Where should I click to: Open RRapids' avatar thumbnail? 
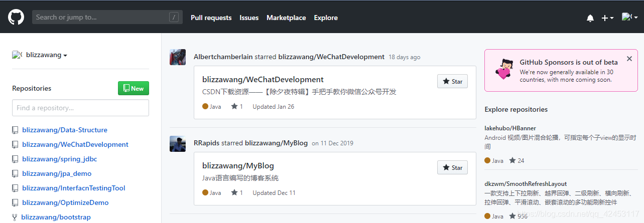[x=178, y=143]
